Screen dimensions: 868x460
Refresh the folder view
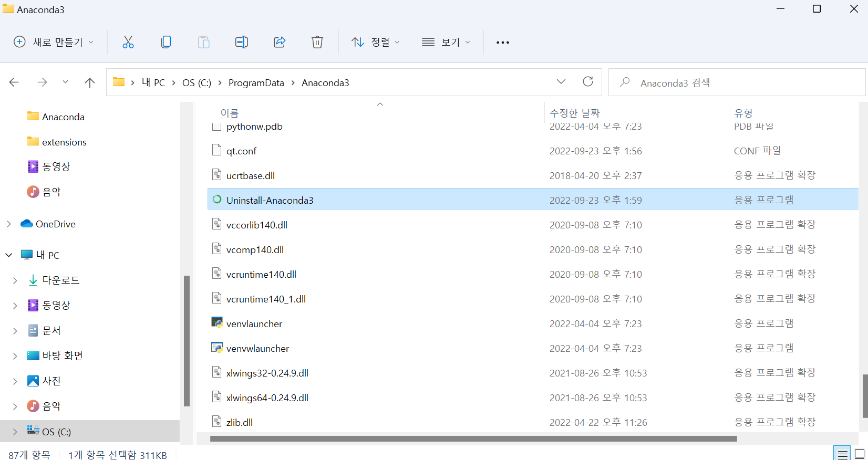tap(588, 81)
